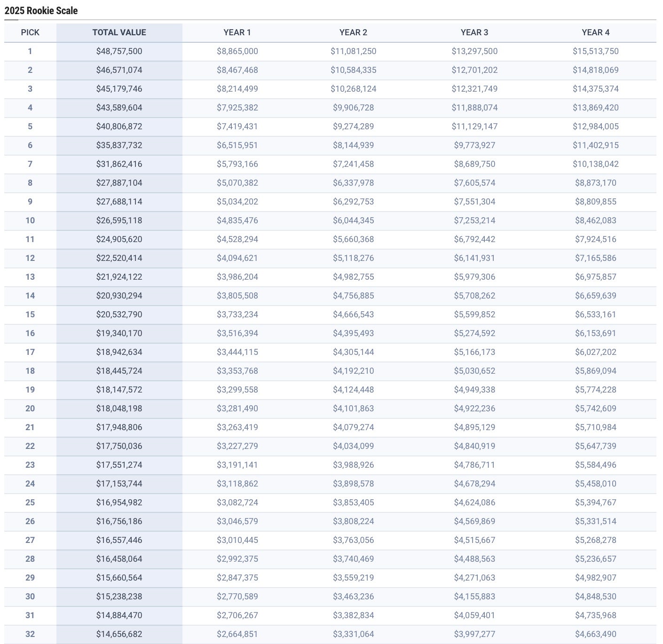
Task: Select the YEAR 1 column header
Action: (x=237, y=32)
